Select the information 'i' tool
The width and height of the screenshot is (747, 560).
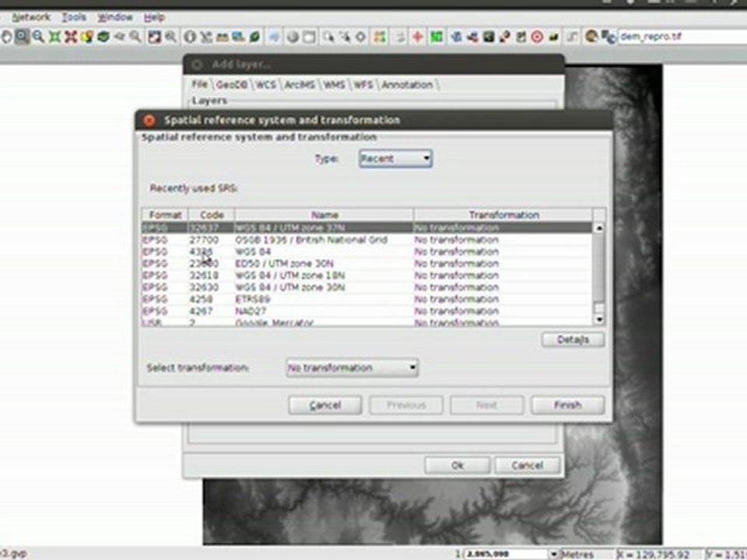click(190, 37)
